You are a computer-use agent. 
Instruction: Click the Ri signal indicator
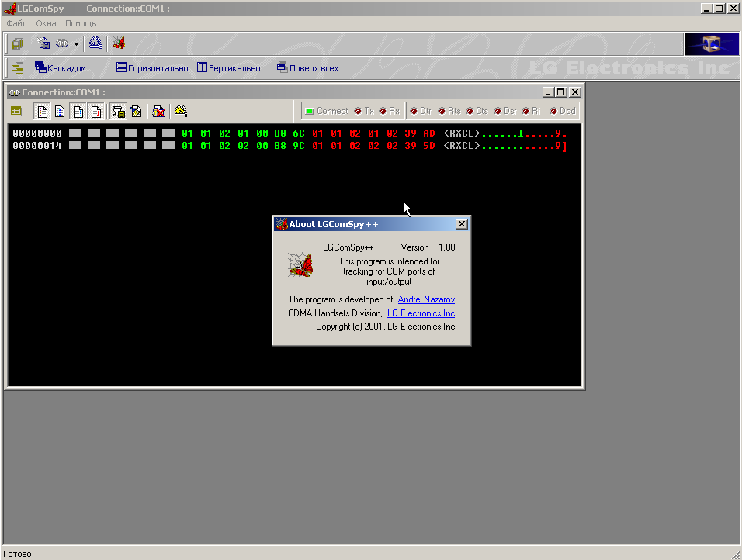531,111
